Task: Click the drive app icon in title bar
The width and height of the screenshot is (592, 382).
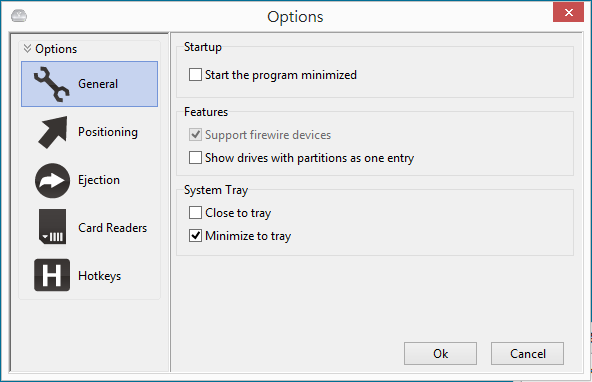Action: pyautogui.click(x=19, y=16)
